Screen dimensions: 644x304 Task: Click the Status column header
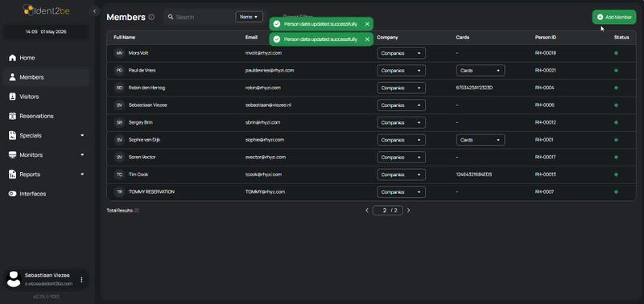click(621, 37)
